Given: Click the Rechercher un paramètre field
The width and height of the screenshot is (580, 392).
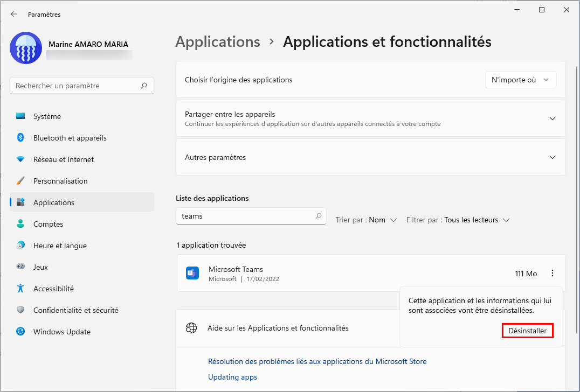Looking at the screenshot, I should pos(82,86).
